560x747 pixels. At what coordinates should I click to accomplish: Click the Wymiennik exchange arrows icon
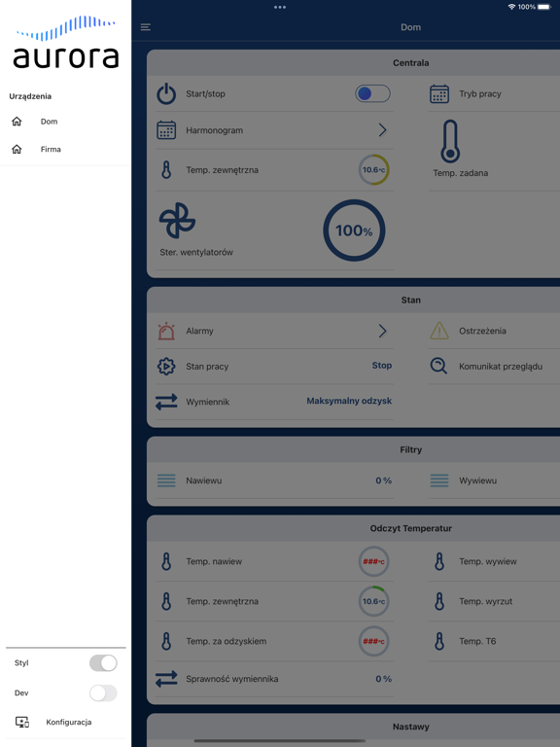click(x=166, y=402)
